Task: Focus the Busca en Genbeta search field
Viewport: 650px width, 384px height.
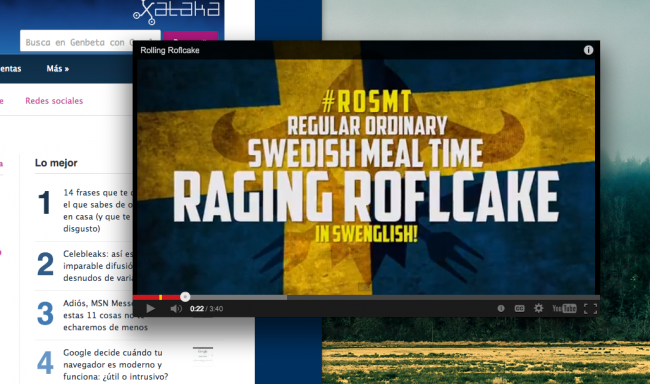Action: pos(90,42)
